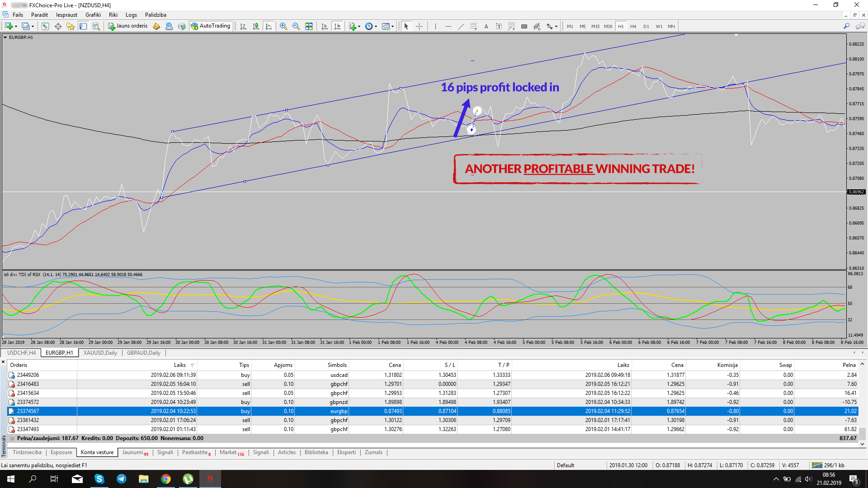
Task: Switch chart to bar chart icon
Action: (243, 26)
